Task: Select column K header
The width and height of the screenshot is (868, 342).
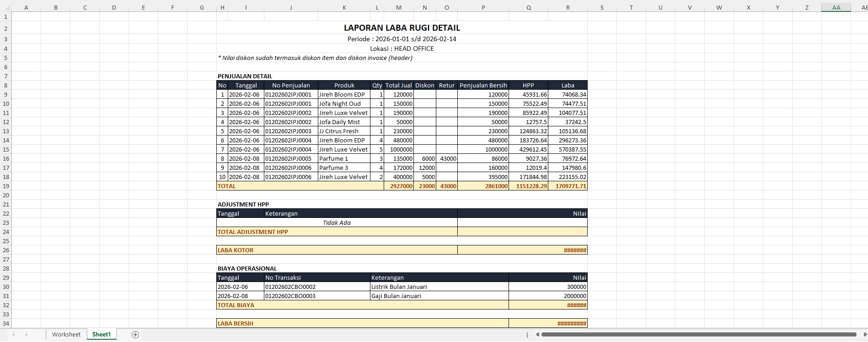Action: click(344, 7)
